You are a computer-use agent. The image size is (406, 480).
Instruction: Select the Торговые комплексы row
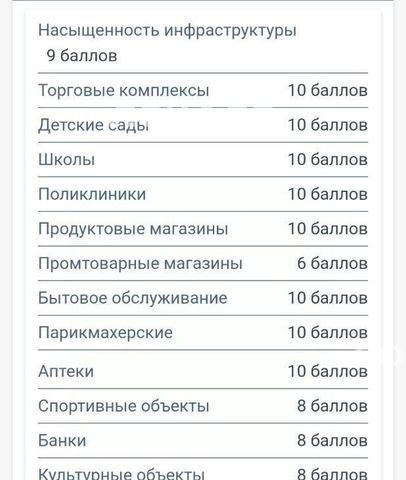pos(203,90)
